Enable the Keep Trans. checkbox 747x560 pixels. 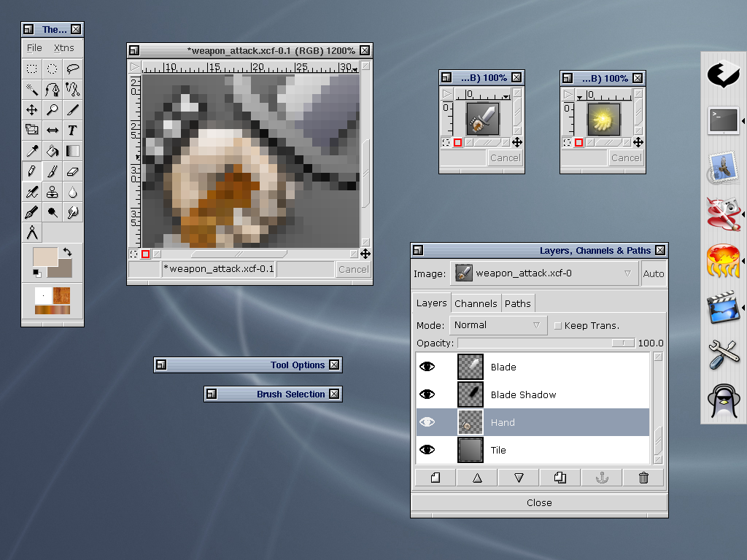[558, 326]
